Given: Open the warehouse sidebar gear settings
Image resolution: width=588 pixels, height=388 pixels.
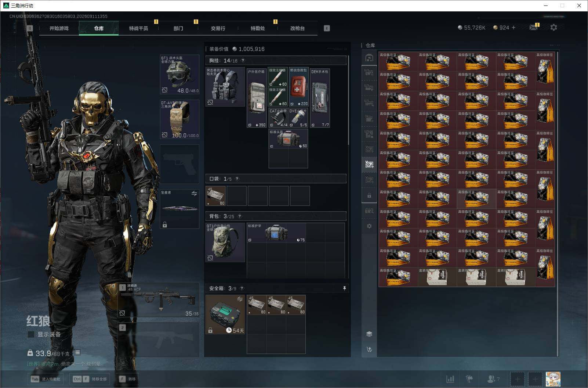Looking at the screenshot, I should [x=369, y=226].
